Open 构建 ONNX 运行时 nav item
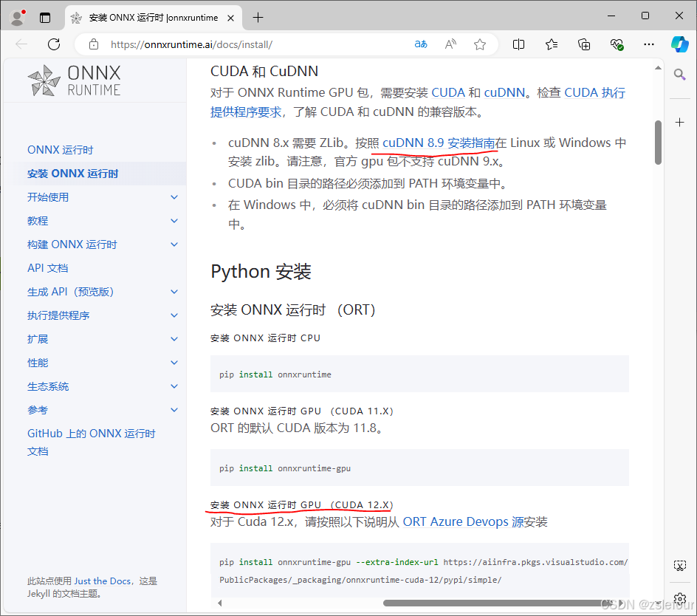Viewport: 697px width, 616px height. coord(72,244)
